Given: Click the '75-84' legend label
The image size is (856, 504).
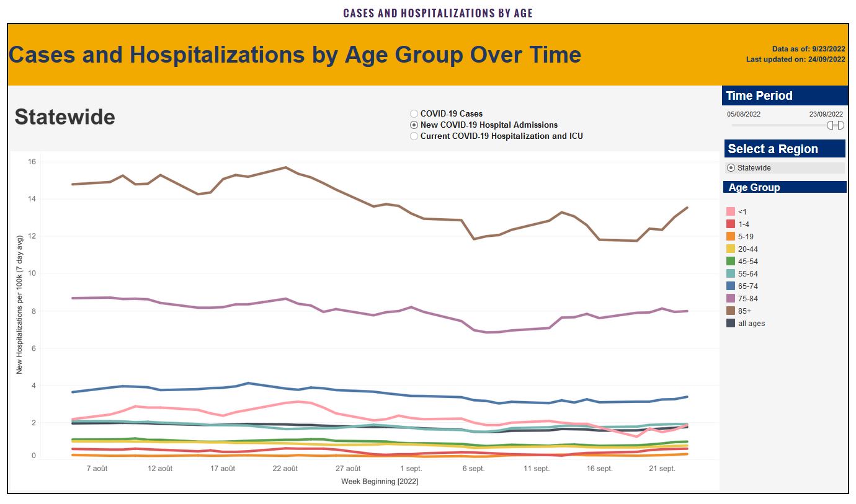Looking at the screenshot, I should point(747,299).
